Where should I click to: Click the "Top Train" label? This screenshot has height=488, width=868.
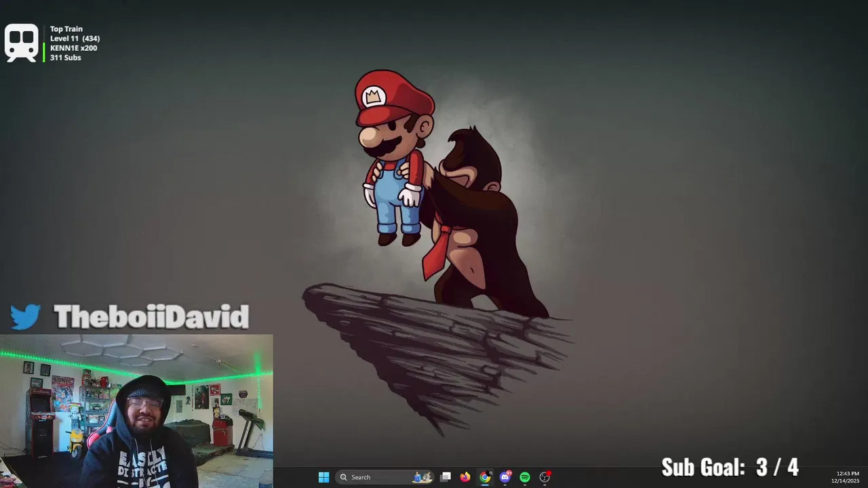66,29
